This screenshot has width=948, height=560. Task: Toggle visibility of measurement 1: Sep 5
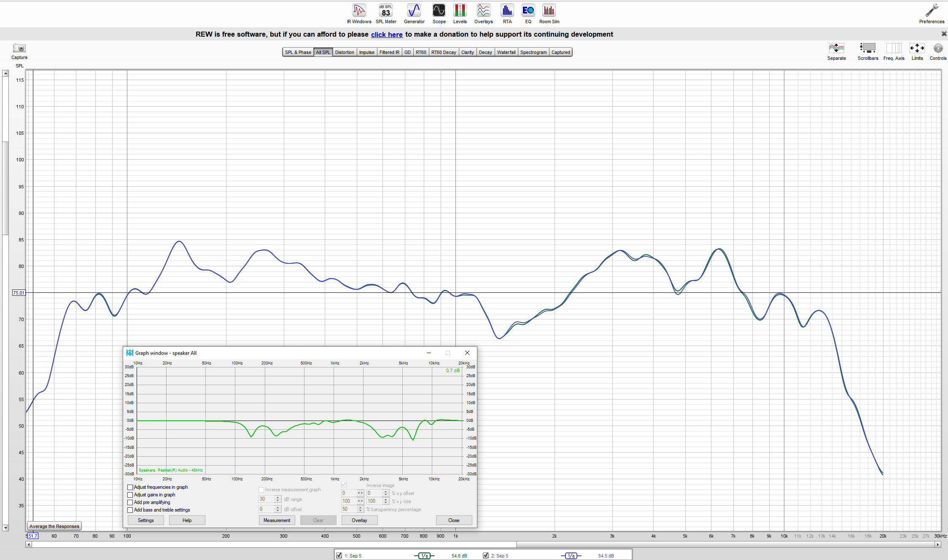pos(339,555)
